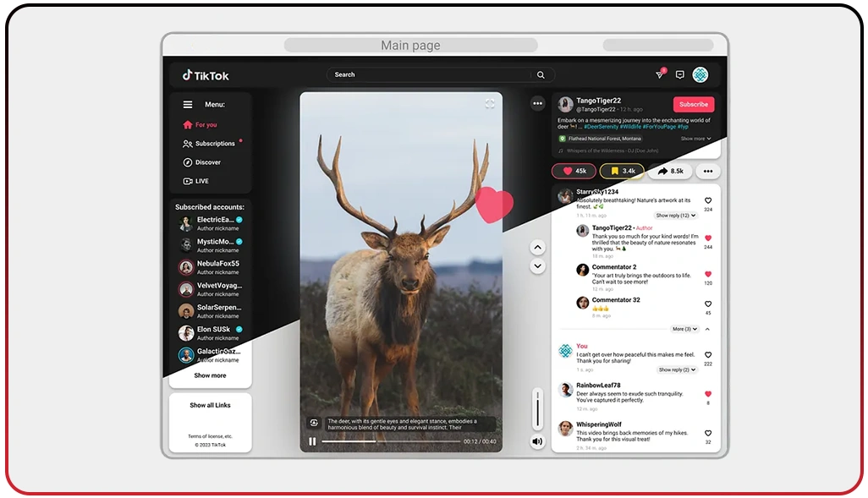Expand Show reply (12) under StarrySky1234
Image resolution: width=868 pixels, height=498 pixels.
676,216
